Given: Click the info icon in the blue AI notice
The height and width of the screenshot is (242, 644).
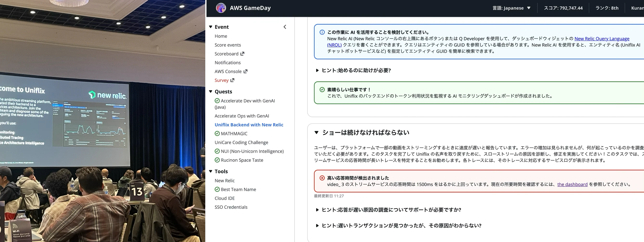Looking at the screenshot, I should click(322, 32).
